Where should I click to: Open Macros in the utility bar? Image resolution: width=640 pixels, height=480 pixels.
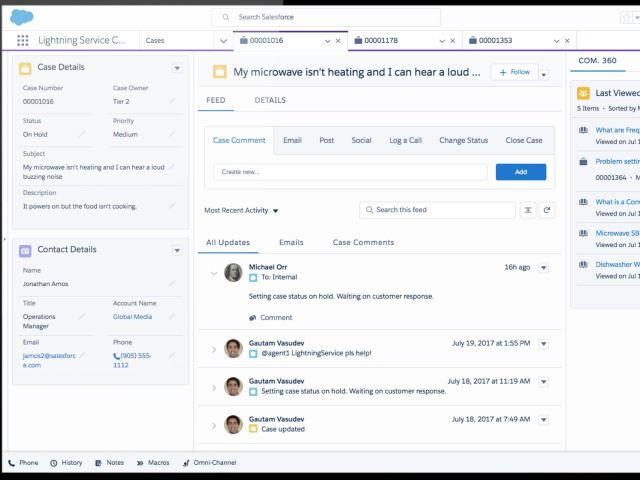152,463
